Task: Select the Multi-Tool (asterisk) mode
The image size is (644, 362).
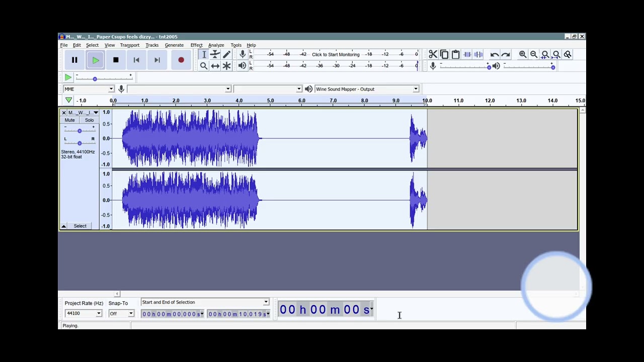Action: [227, 66]
